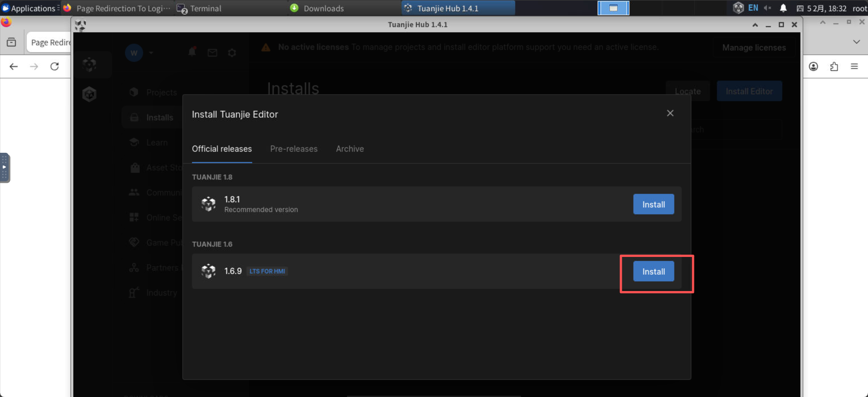Click the Install Editor button behind dialog
Screen dimensions: 868x397
[x=749, y=91]
